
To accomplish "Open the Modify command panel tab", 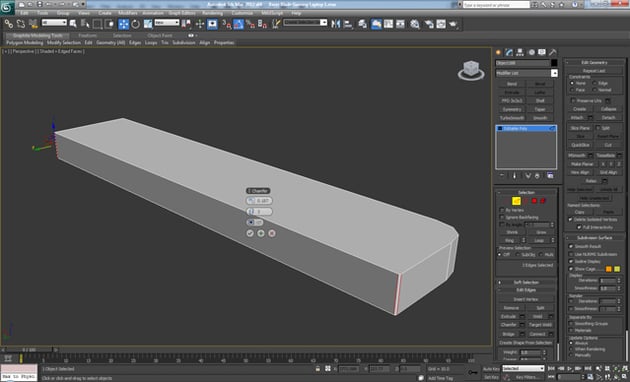I will point(509,52).
